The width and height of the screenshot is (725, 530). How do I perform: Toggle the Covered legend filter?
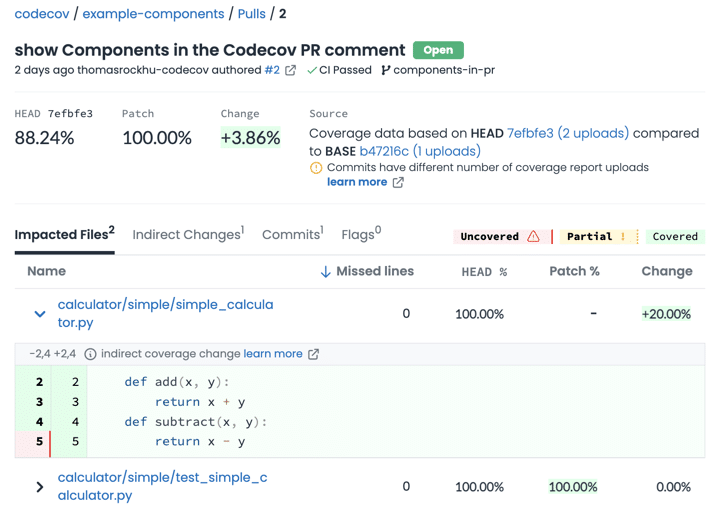(675, 236)
